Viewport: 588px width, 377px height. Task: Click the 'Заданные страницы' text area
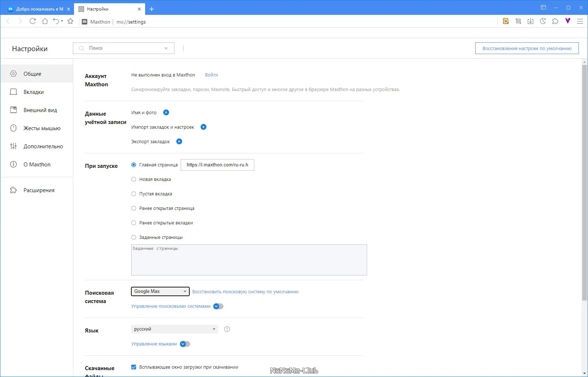[x=249, y=260]
